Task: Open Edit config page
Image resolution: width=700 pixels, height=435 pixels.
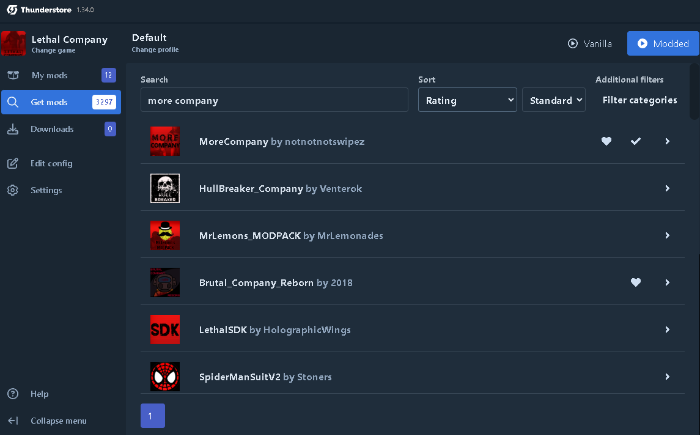Action: [61, 163]
